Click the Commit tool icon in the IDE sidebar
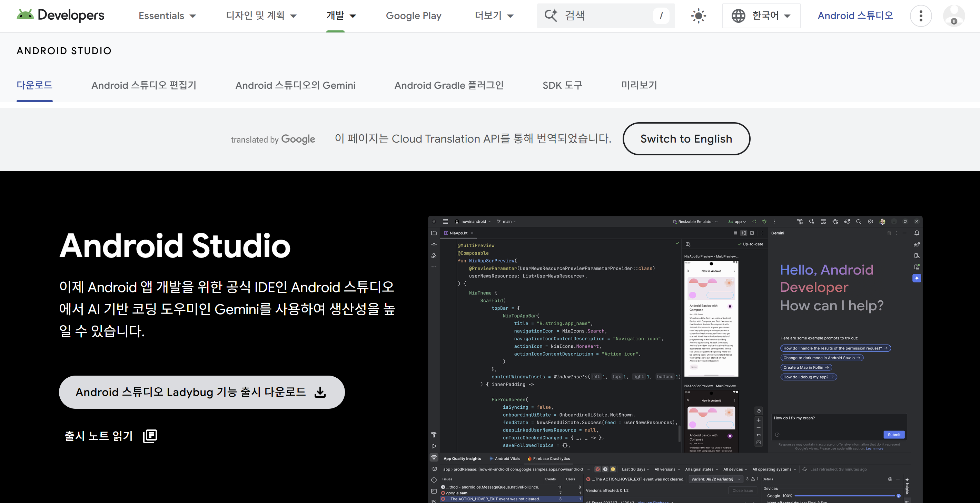This screenshot has width=980, height=503. tap(434, 244)
